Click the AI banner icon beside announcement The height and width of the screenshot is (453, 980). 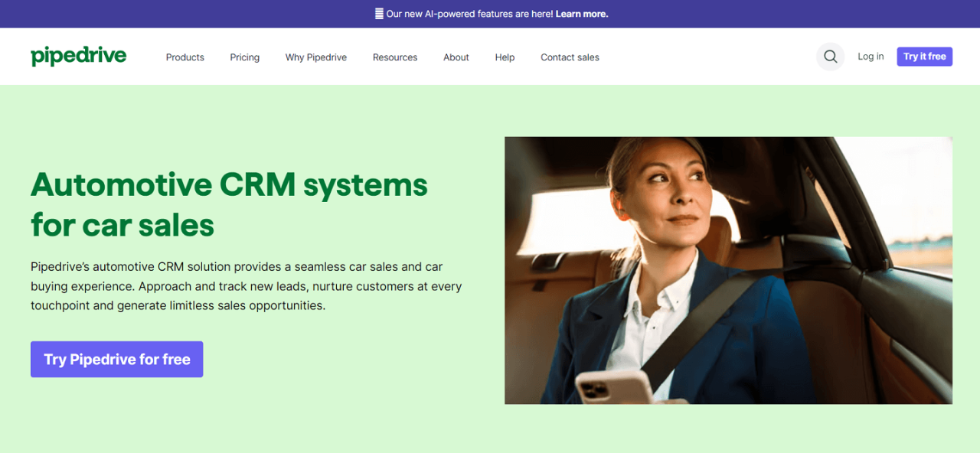(x=378, y=14)
